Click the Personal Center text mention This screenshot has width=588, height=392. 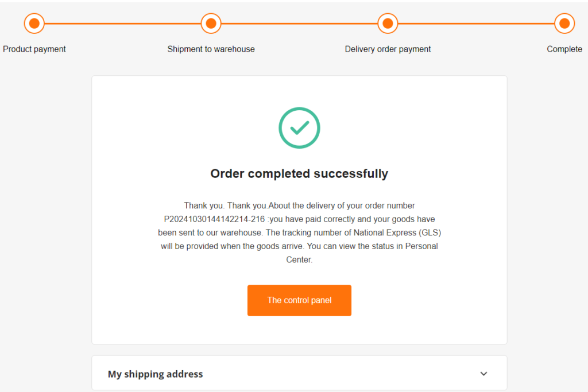[x=362, y=253]
